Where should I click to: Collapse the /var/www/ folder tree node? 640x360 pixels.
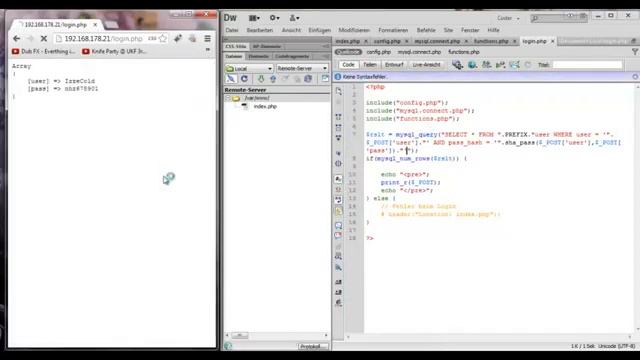click(x=228, y=98)
